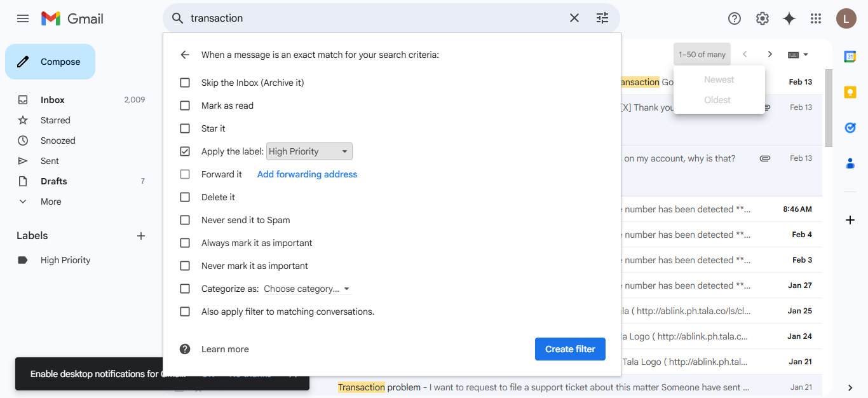Screen dimensions: 868x398
Task: Uncheck the Apply the label checkbox
Action: [x=185, y=151]
